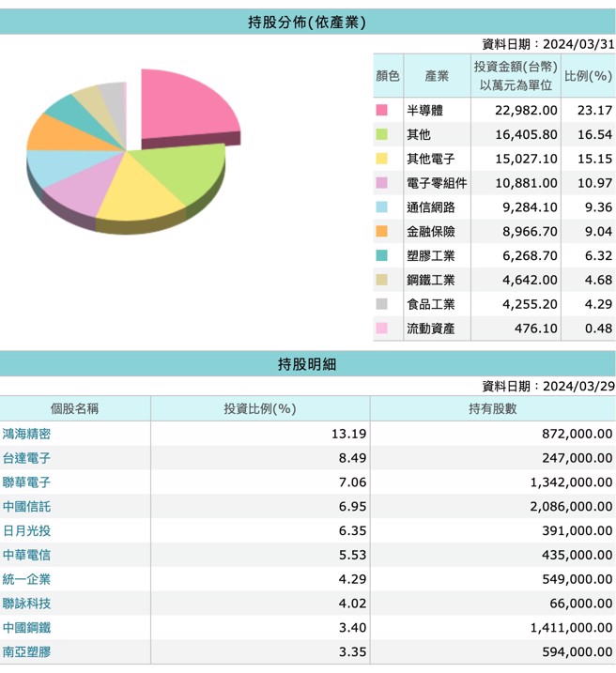Click the 16,405.80 investment amount value

tap(526, 134)
